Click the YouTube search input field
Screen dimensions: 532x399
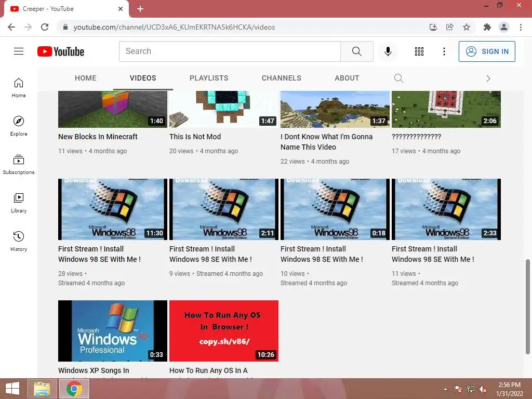tap(230, 51)
